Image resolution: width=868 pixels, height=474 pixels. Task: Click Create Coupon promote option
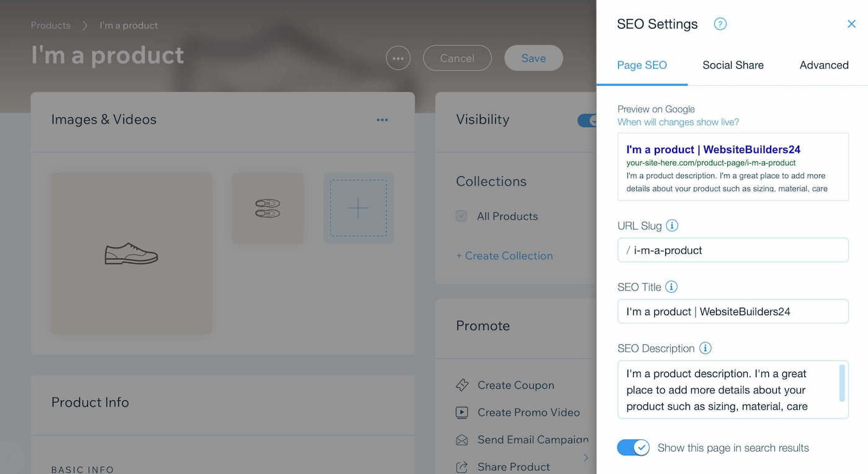tap(516, 385)
